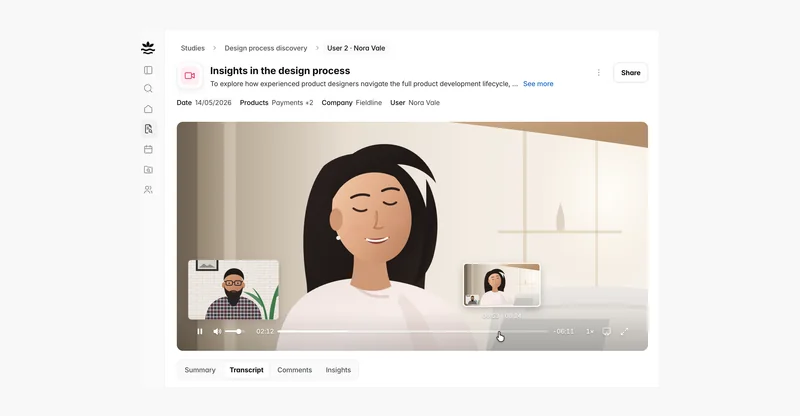Click the pink video camera icon

coord(190,76)
